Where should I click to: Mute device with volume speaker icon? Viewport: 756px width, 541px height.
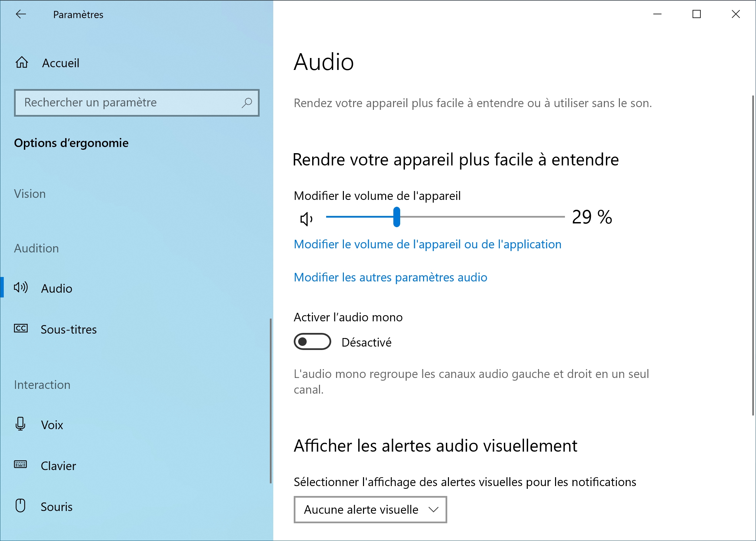[x=306, y=219]
